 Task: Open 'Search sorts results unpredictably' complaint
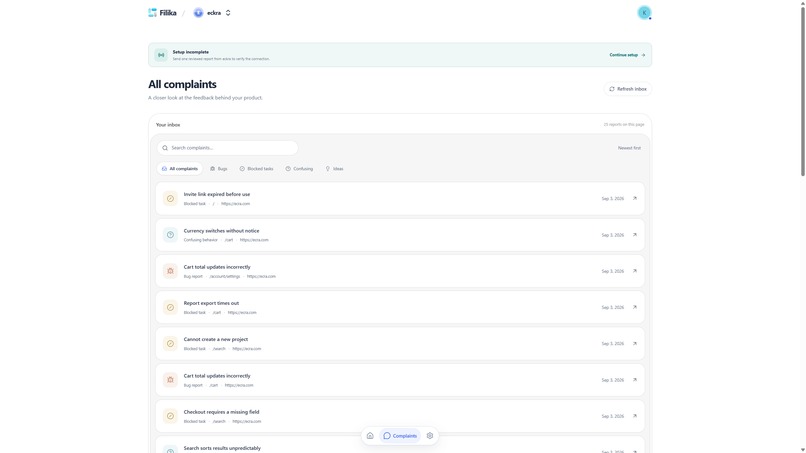point(400,445)
